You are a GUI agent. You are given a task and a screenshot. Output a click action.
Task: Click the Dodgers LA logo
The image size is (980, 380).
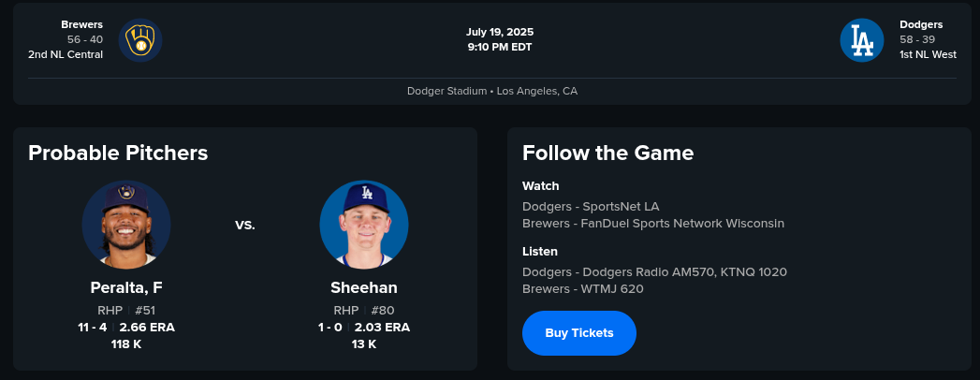(862, 40)
